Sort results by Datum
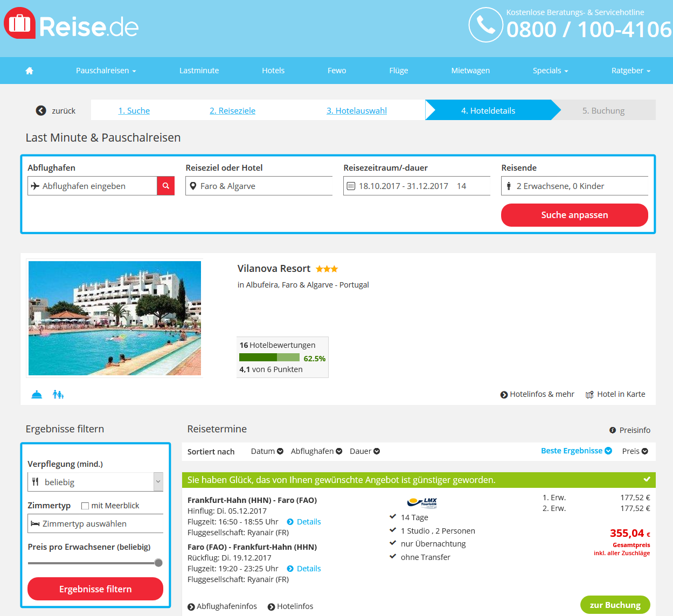 (x=267, y=451)
